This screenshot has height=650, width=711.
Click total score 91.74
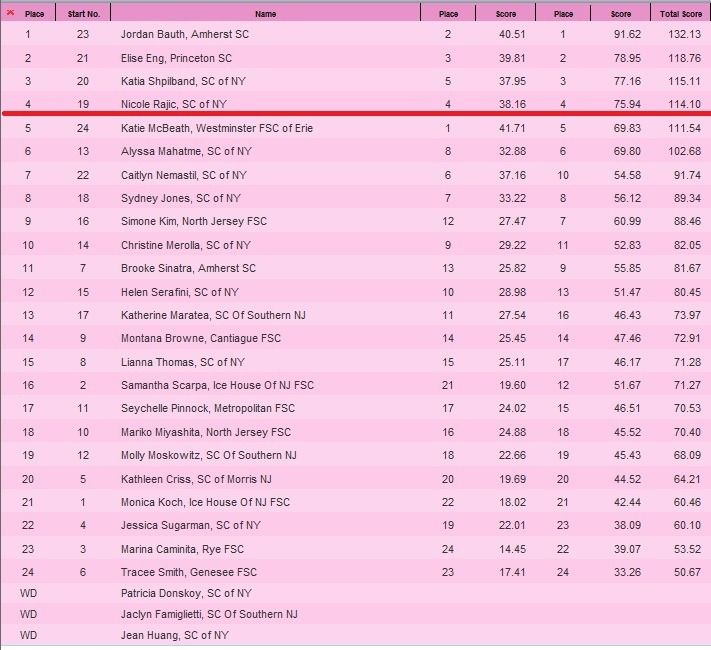click(687, 176)
